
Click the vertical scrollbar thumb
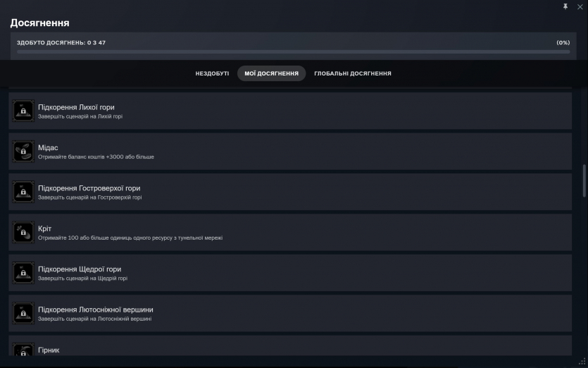click(583, 181)
